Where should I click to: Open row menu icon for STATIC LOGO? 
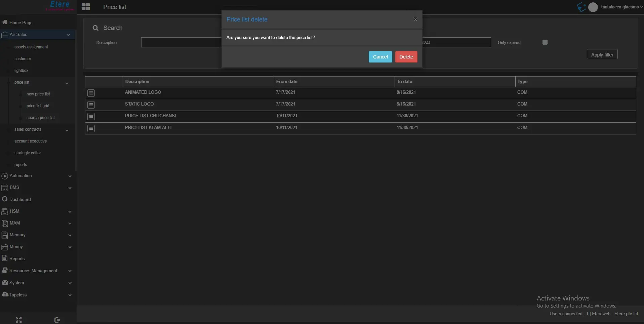pyautogui.click(x=91, y=105)
